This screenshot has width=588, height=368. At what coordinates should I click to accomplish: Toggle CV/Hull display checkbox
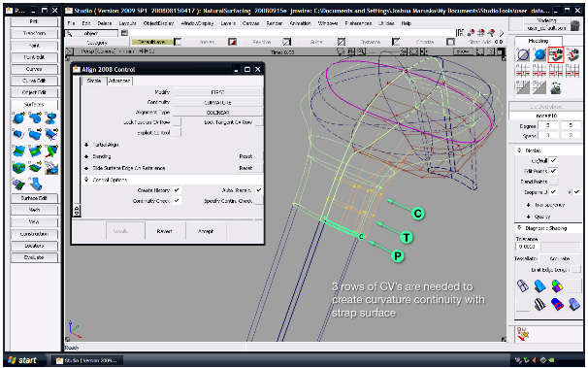pos(553,160)
